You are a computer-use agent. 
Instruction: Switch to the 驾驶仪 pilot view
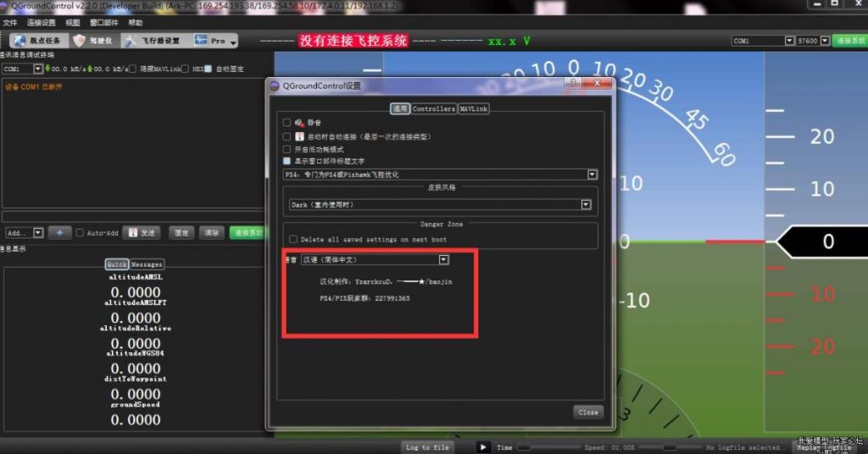pos(94,41)
